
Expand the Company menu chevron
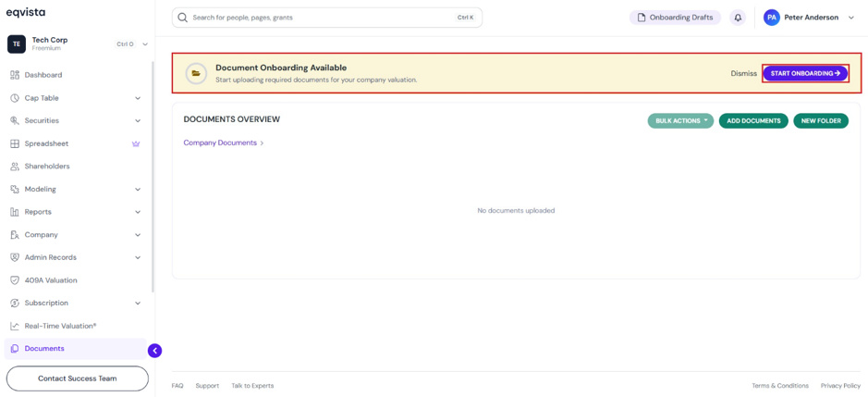tap(138, 235)
